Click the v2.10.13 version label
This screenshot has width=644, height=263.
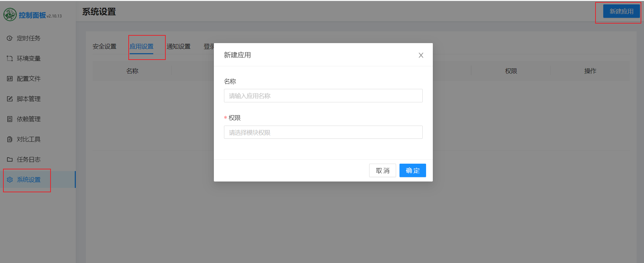click(54, 16)
